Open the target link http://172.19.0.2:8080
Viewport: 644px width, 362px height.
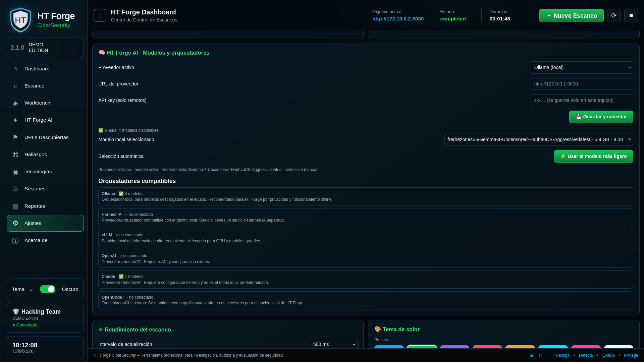pos(398,19)
